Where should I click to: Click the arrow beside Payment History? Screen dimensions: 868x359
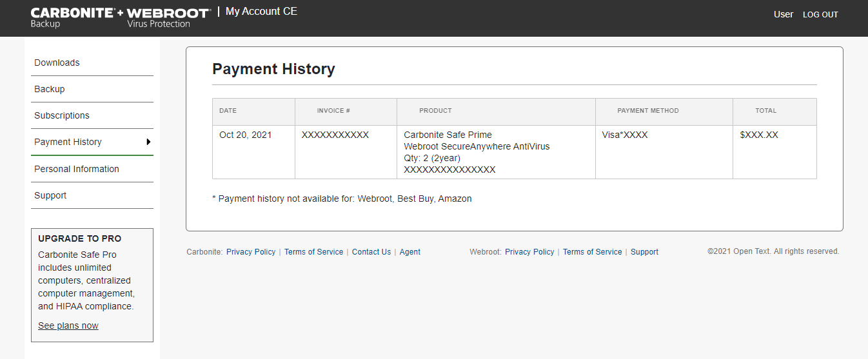pyautogui.click(x=148, y=142)
